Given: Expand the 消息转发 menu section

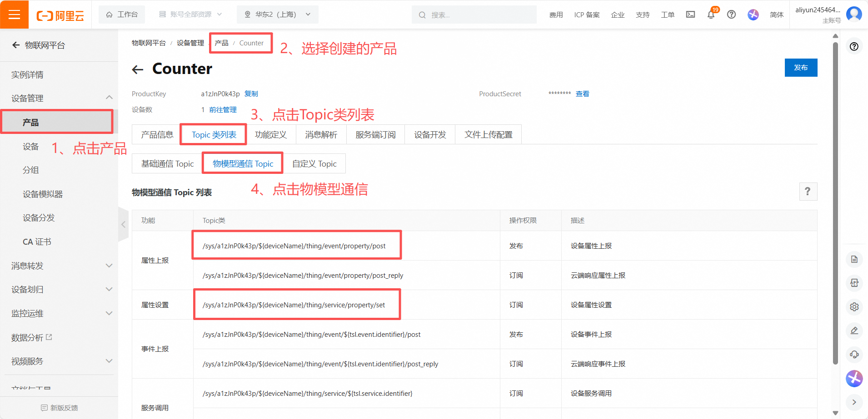Looking at the screenshot, I should pyautogui.click(x=109, y=266).
